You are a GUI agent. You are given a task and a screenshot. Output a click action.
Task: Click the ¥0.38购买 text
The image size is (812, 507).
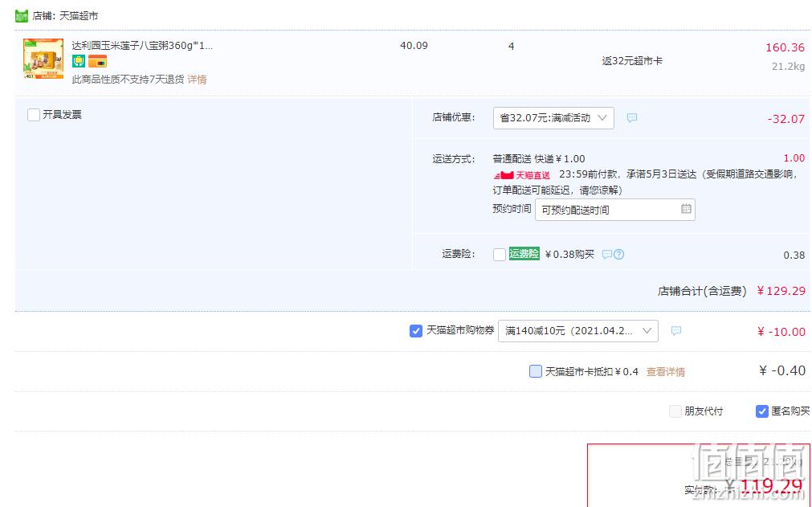click(x=569, y=254)
